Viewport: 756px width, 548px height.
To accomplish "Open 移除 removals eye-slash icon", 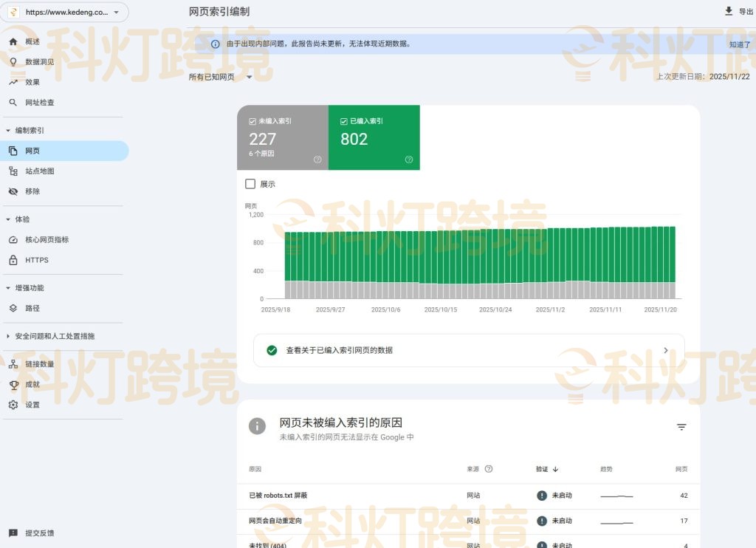I will click(13, 191).
